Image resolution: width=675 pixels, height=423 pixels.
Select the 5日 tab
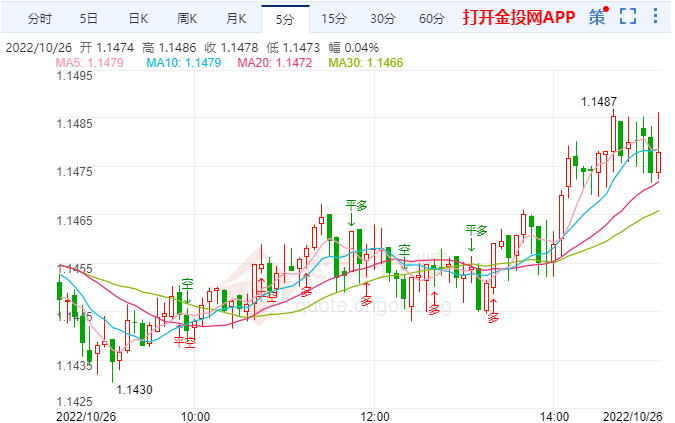tap(88, 19)
